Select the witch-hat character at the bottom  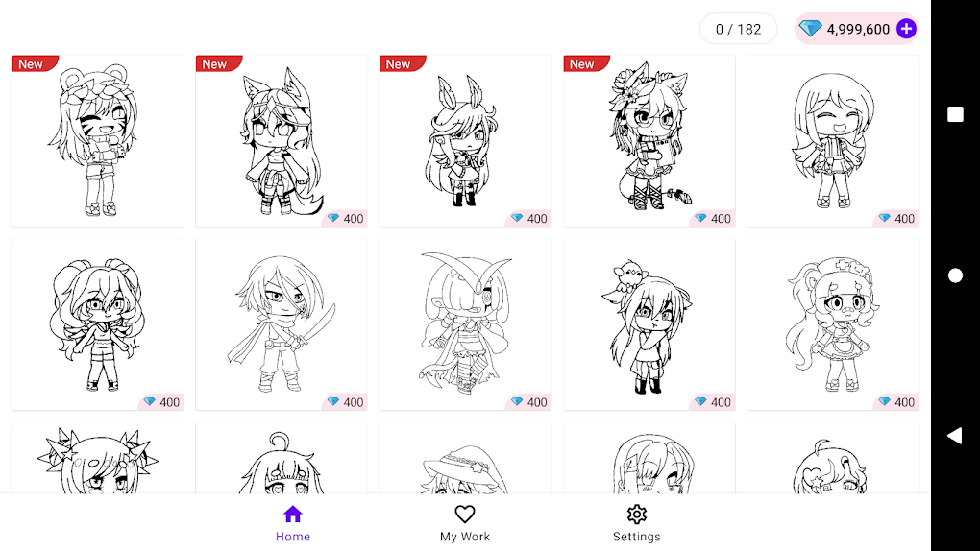(466, 459)
